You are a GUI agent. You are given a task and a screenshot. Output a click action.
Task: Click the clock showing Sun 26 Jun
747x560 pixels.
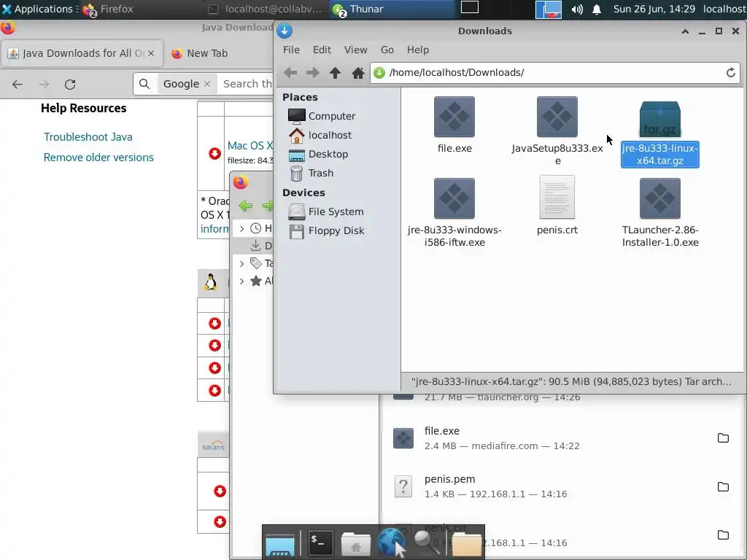pyautogui.click(x=654, y=9)
